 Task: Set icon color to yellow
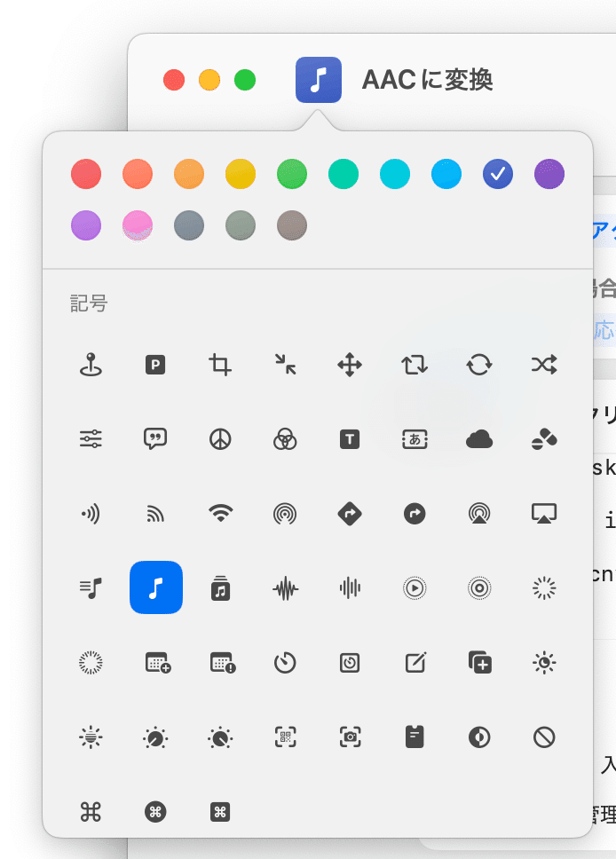click(241, 174)
